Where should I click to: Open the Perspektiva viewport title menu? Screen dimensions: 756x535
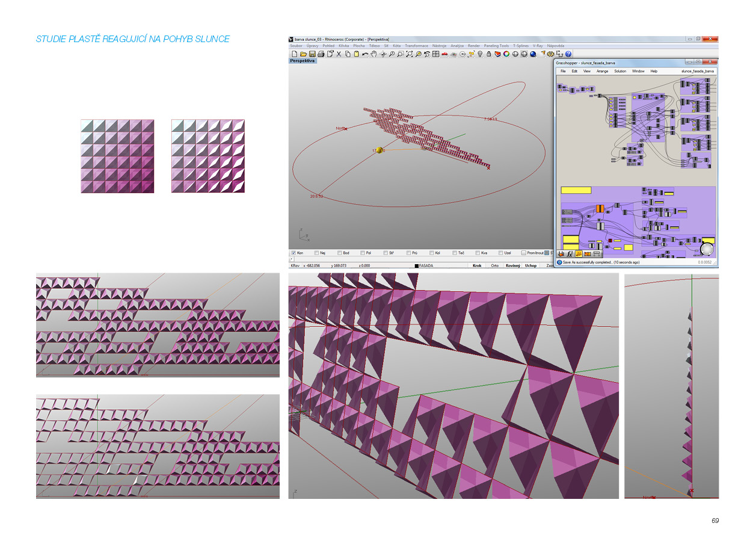(303, 61)
